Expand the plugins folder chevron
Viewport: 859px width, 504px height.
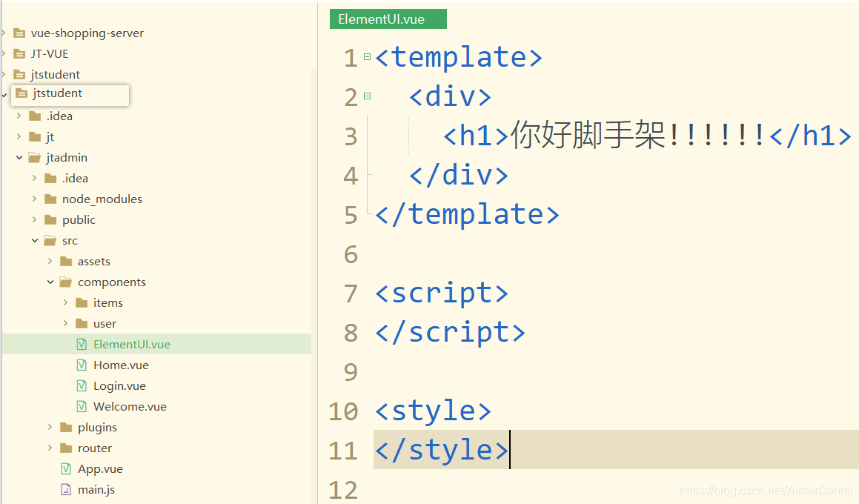pos(50,428)
